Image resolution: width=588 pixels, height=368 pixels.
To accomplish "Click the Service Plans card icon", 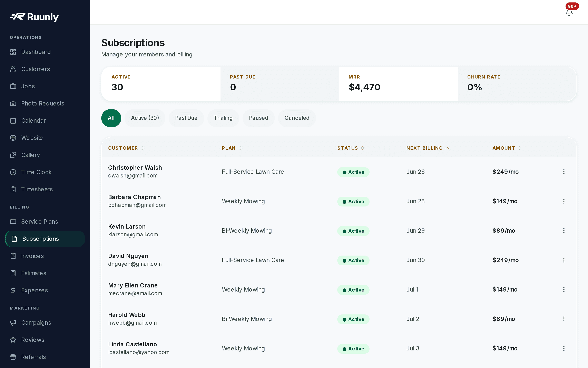I will pos(13,221).
